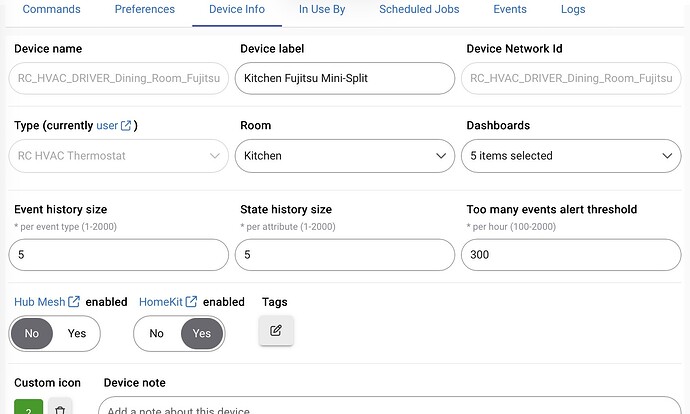Set Hub Mesh enabled to No
The width and height of the screenshot is (690, 414).
pyautogui.click(x=32, y=333)
